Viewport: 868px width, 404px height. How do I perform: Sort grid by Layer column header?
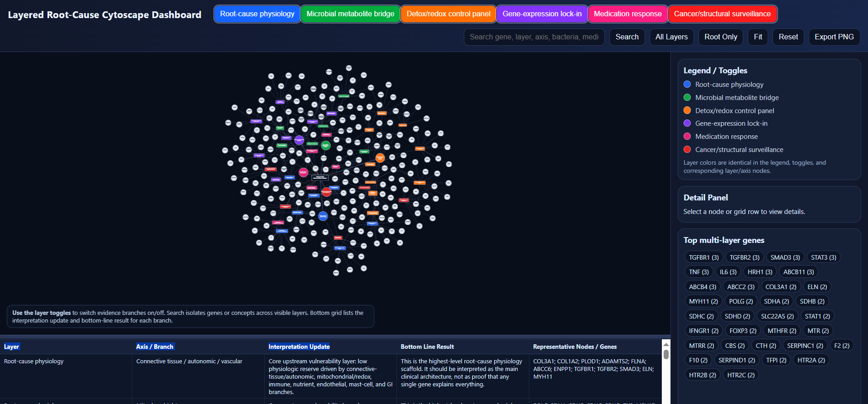(12, 347)
